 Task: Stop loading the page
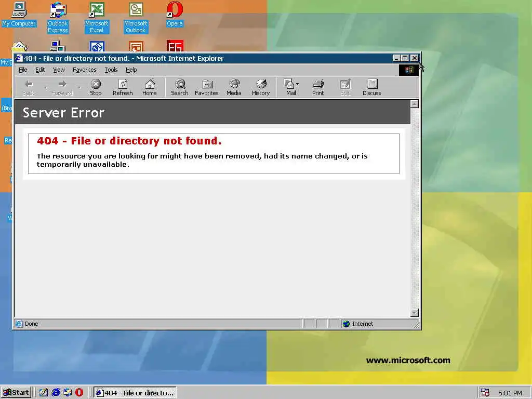coord(96,87)
